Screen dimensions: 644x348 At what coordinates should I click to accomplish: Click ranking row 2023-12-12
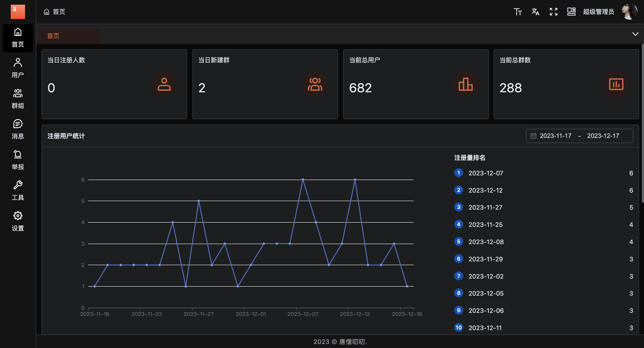tap(544, 190)
